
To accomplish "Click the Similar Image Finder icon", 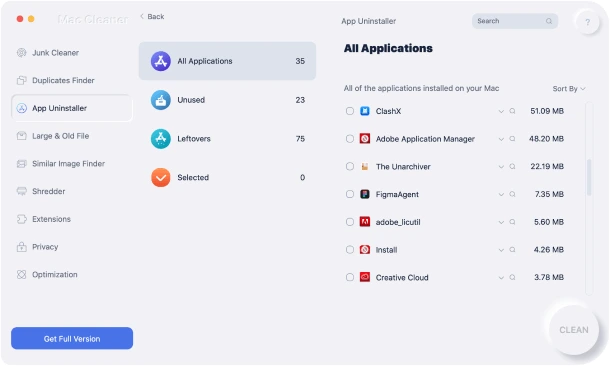I will click(21, 164).
